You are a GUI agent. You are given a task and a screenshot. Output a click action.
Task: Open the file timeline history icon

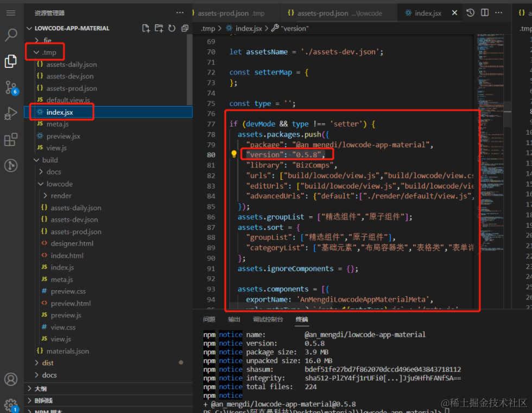pyautogui.click(x=470, y=13)
